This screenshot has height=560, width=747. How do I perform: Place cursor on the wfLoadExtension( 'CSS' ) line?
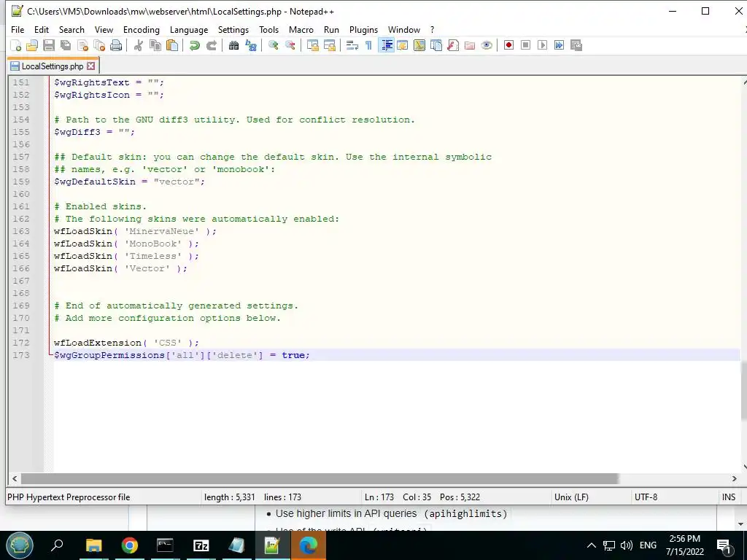[126, 343]
